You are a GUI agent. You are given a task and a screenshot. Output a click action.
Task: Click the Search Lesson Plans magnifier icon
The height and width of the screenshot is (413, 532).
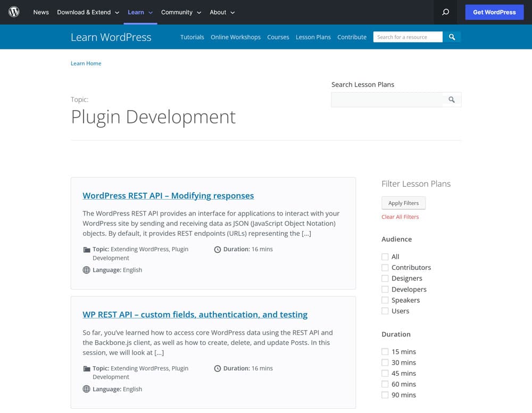click(x=452, y=100)
